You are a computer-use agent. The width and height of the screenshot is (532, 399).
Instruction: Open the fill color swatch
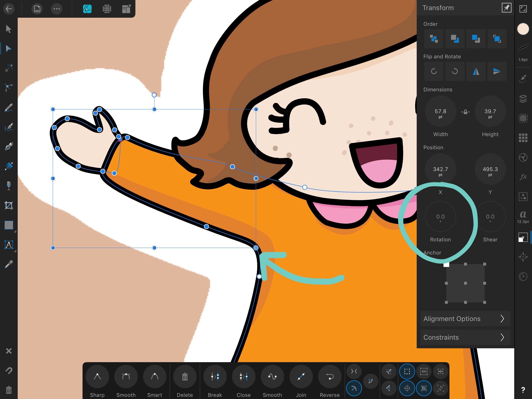(523, 29)
